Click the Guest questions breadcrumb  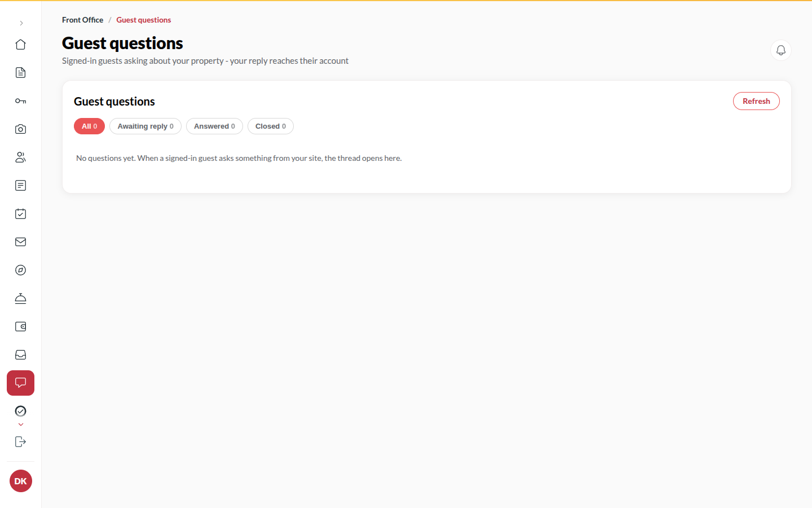click(x=144, y=20)
